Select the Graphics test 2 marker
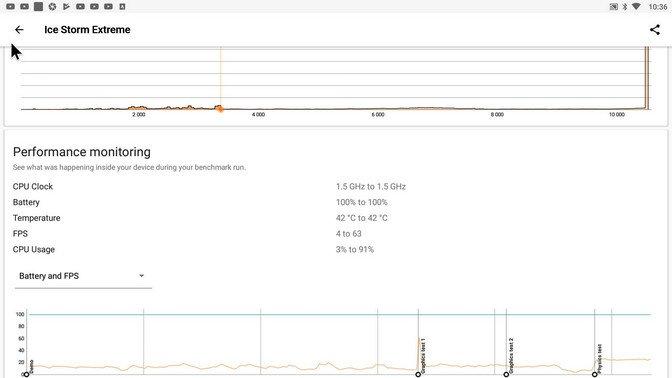The image size is (672, 378). [506, 375]
